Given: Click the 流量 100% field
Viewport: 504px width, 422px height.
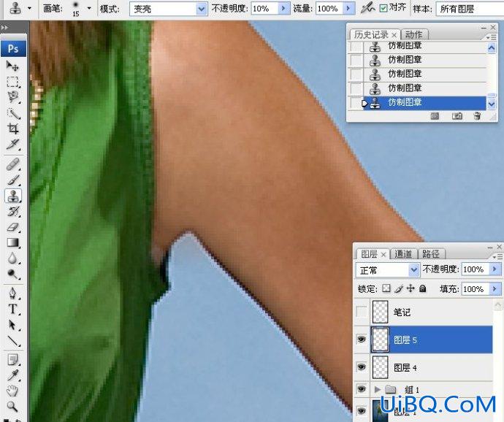Looking at the screenshot, I should point(329,9).
